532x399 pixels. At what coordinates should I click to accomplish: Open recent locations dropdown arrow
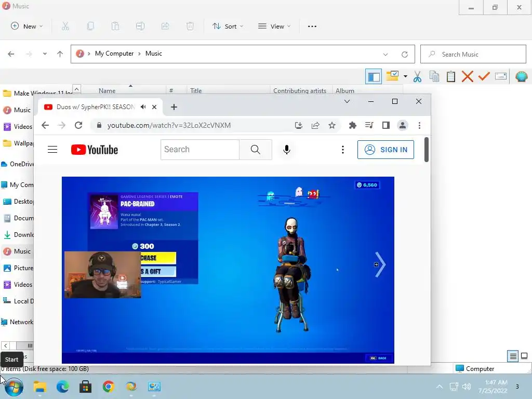click(45, 54)
